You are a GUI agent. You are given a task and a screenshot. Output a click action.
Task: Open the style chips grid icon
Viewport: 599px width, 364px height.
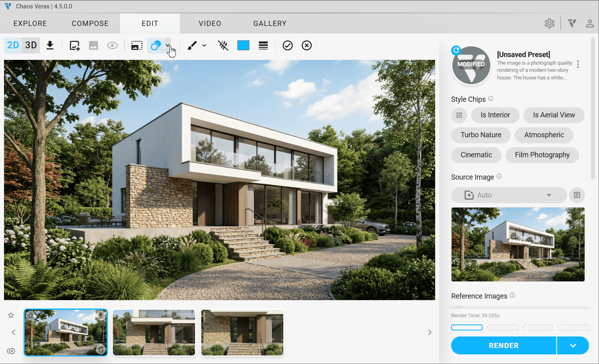(459, 115)
